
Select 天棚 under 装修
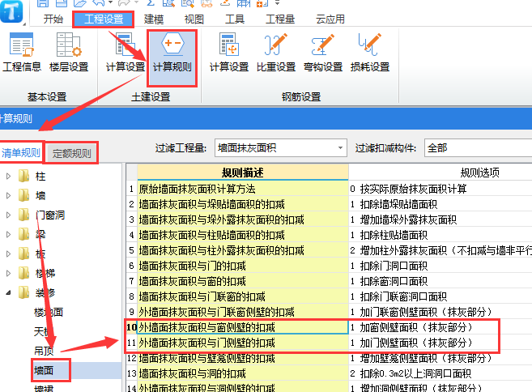pyautogui.click(x=41, y=331)
